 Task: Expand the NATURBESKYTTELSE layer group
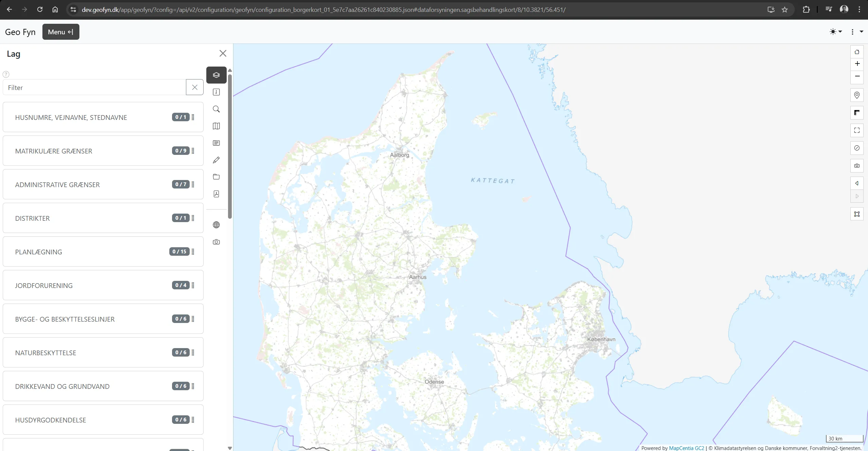point(45,353)
